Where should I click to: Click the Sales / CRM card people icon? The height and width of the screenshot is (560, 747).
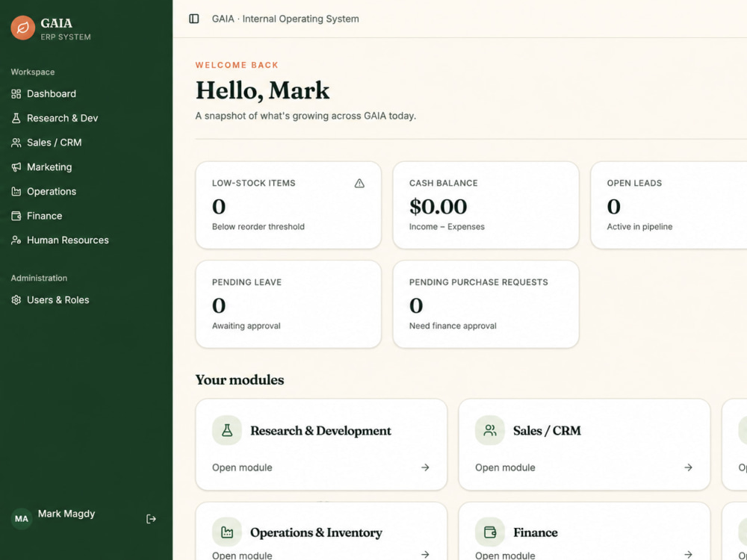coord(490,431)
